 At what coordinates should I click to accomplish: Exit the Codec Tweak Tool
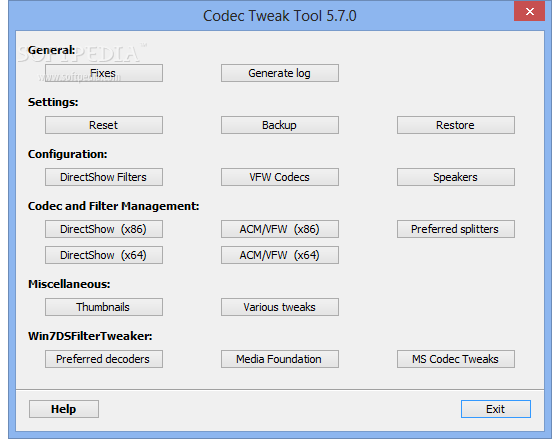click(x=496, y=409)
